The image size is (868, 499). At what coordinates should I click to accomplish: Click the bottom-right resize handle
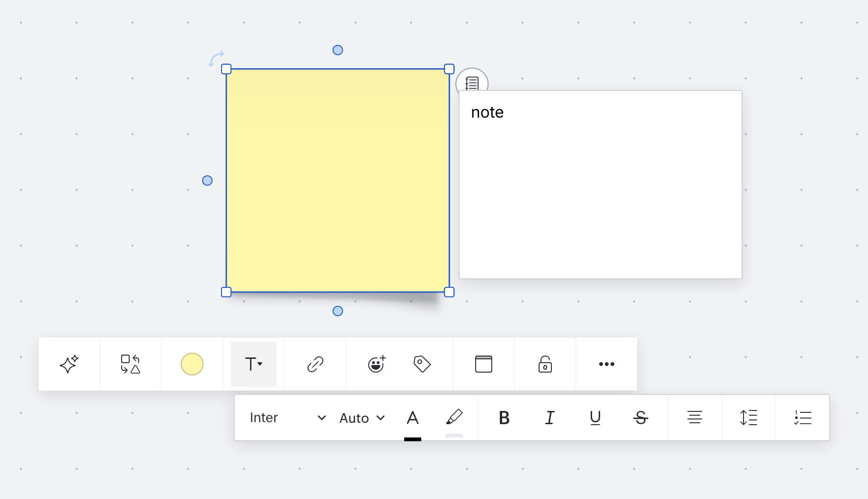pyautogui.click(x=450, y=292)
